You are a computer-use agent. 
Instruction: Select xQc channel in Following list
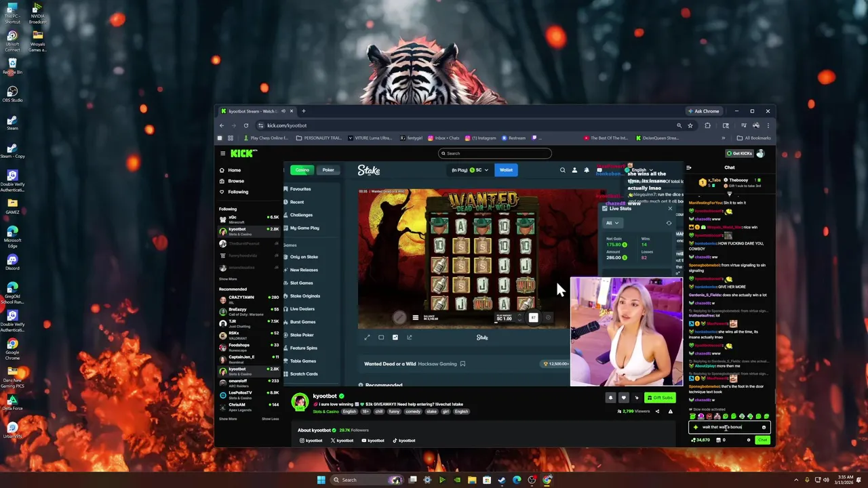point(248,219)
